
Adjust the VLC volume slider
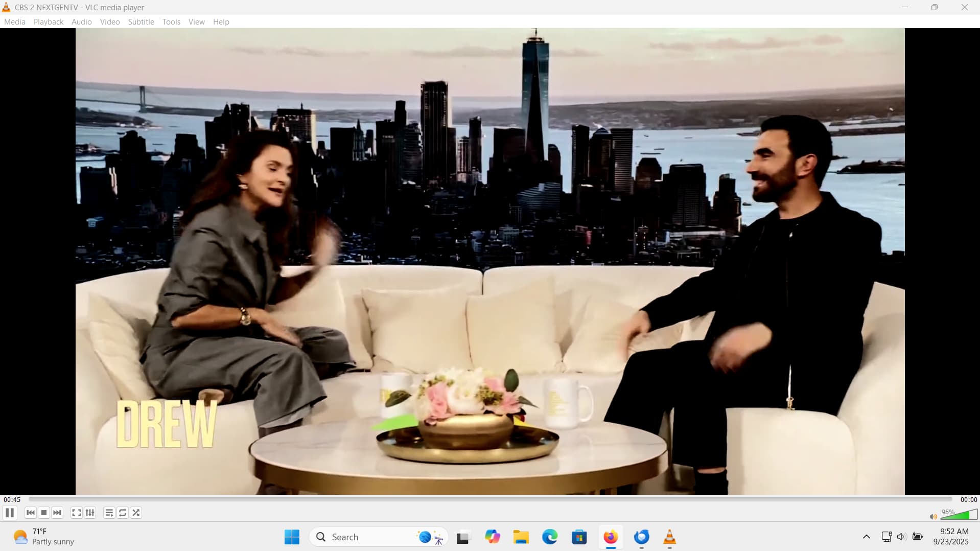(959, 514)
